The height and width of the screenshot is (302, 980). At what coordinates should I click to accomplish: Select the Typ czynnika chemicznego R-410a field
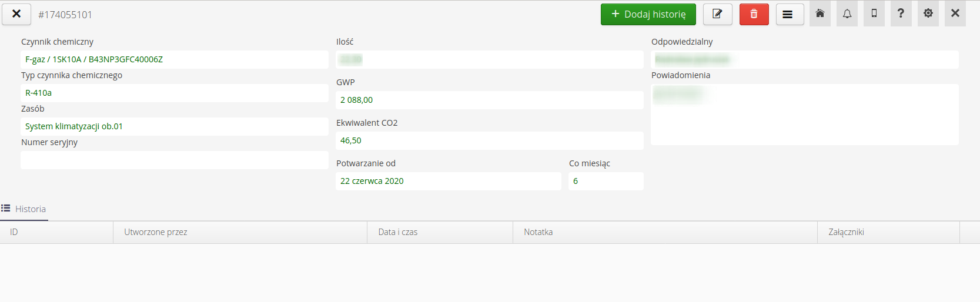click(174, 93)
